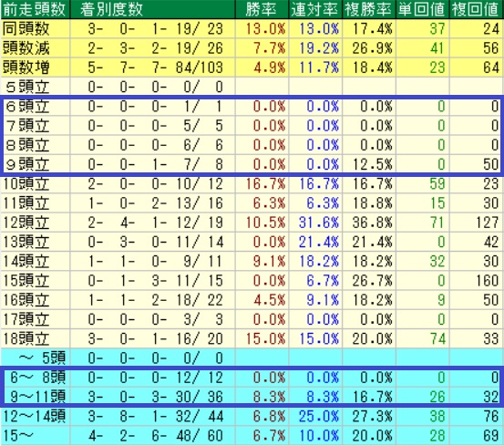The width and height of the screenshot is (504, 446).
Task: Click 頭数増 win rate 4.9%
Action: [270, 67]
